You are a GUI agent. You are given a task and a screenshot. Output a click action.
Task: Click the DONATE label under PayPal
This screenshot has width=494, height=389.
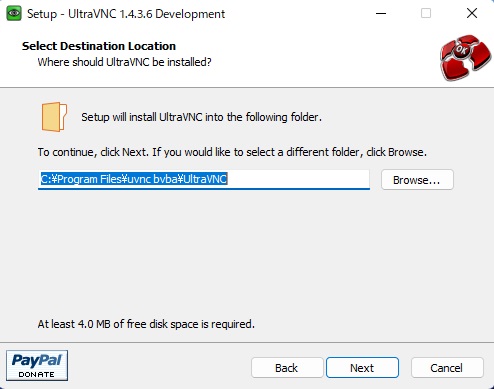point(37,374)
